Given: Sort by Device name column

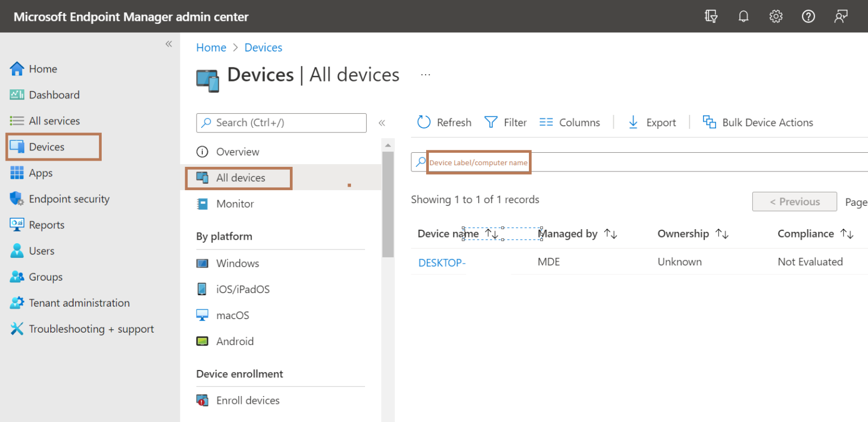Looking at the screenshot, I should click(458, 234).
